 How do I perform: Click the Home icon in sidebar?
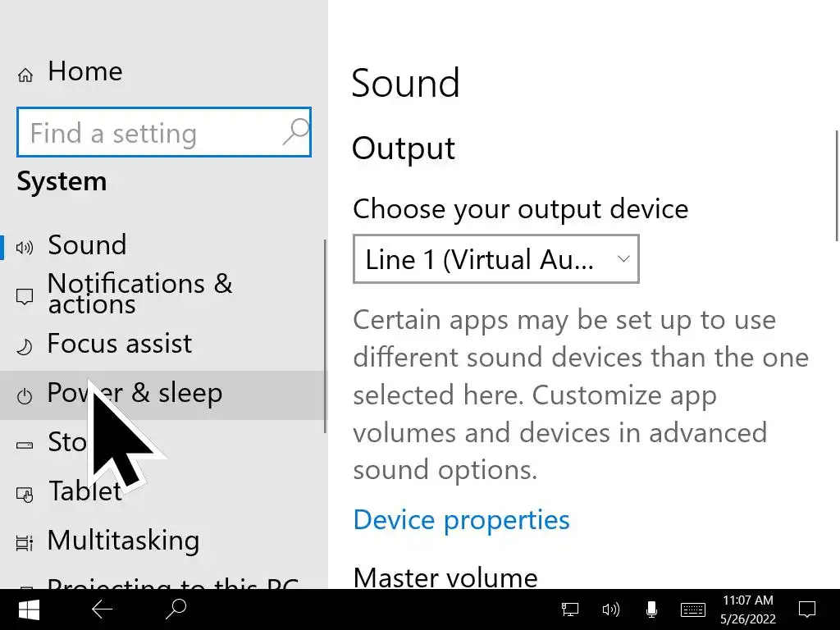click(25, 75)
